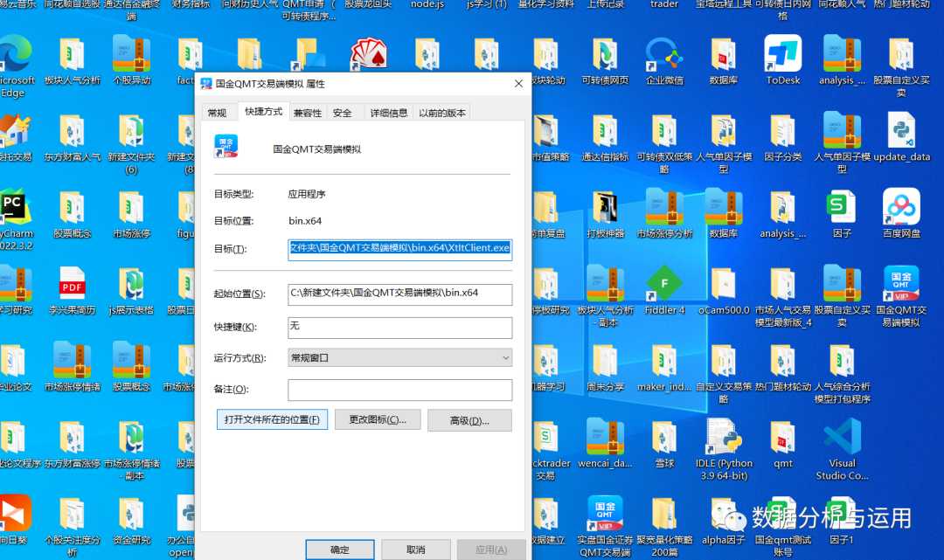This screenshot has height=560, width=944.
Task: Click the 更改图标 button
Action: pyautogui.click(x=378, y=420)
